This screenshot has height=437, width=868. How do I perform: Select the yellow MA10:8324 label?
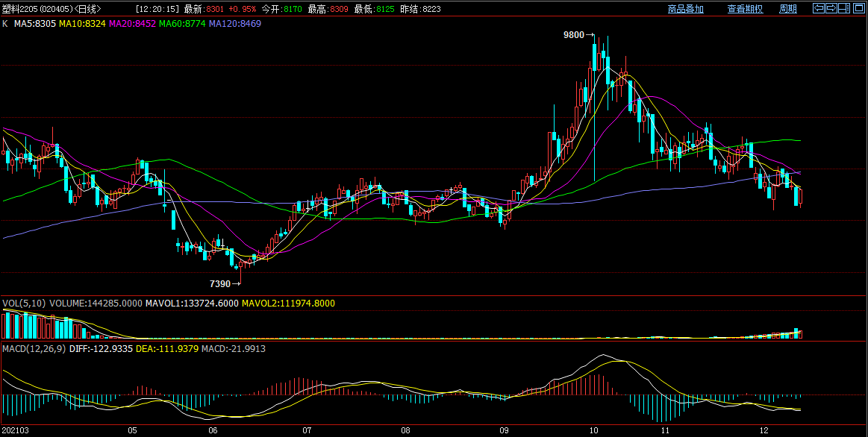click(82, 24)
